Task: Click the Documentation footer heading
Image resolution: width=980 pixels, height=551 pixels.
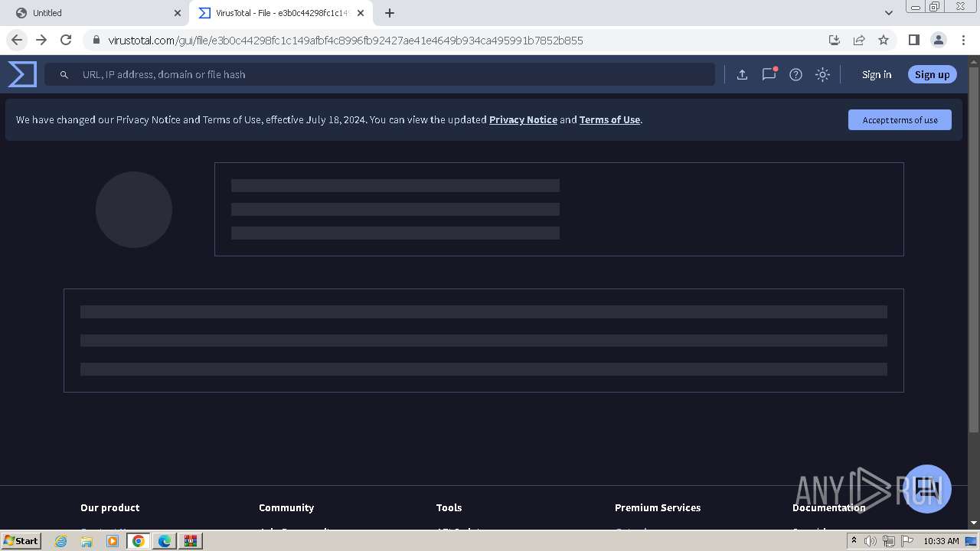Action: (x=828, y=507)
